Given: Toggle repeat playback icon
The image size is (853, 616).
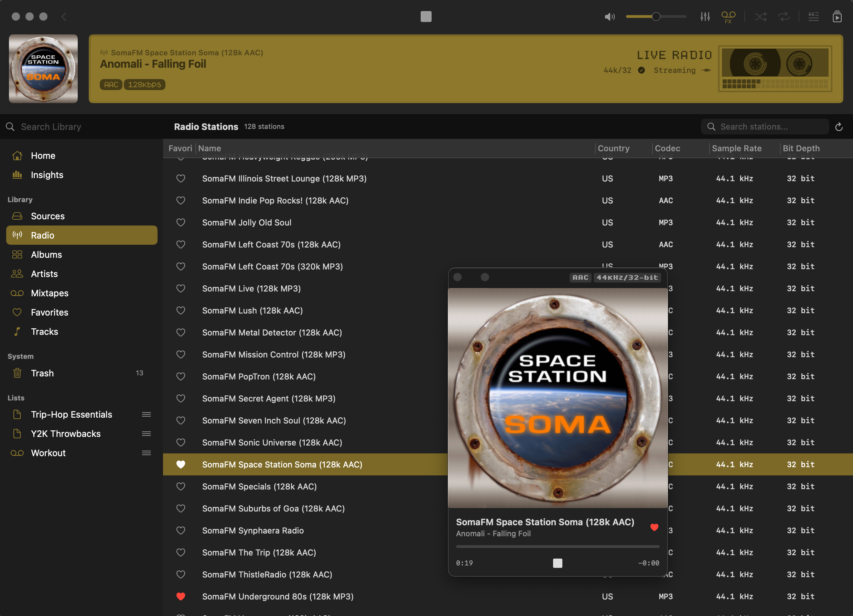Looking at the screenshot, I should pos(784,16).
